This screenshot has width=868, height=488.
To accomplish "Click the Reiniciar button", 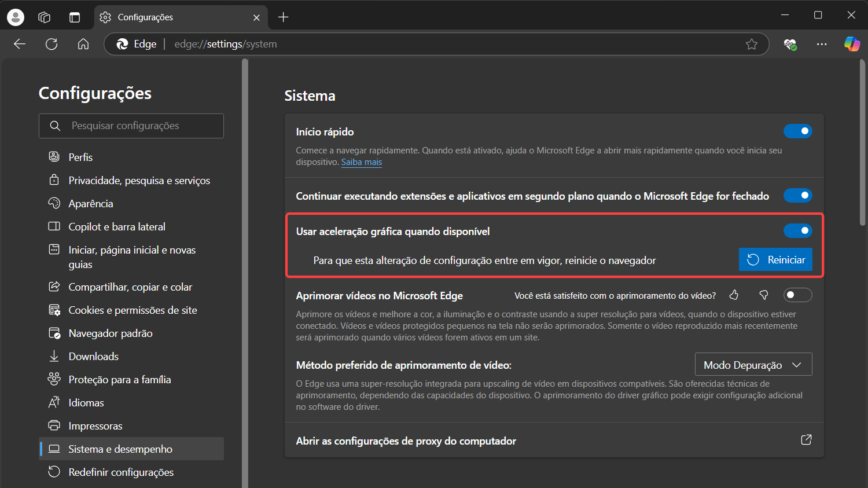I will click(775, 259).
